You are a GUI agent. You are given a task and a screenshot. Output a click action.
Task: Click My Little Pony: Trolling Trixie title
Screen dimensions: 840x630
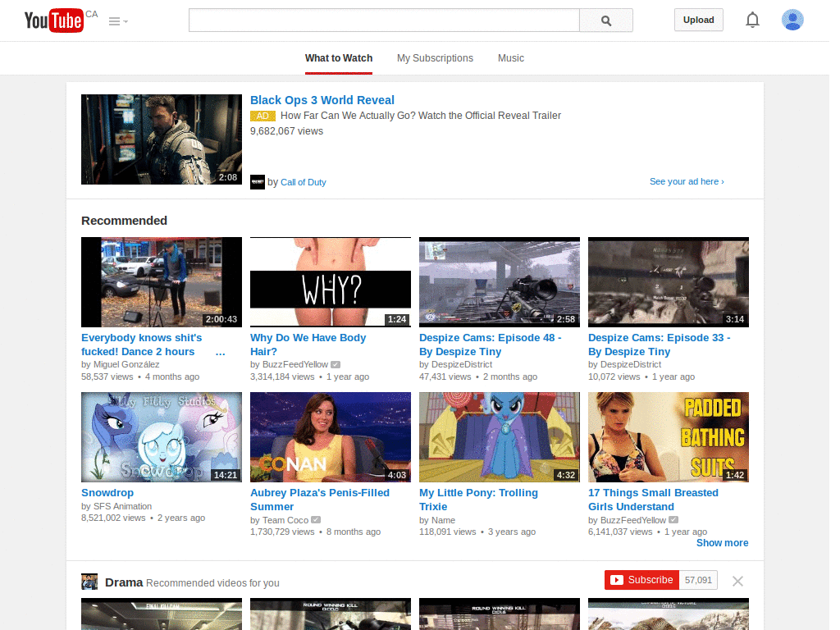pos(478,500)
